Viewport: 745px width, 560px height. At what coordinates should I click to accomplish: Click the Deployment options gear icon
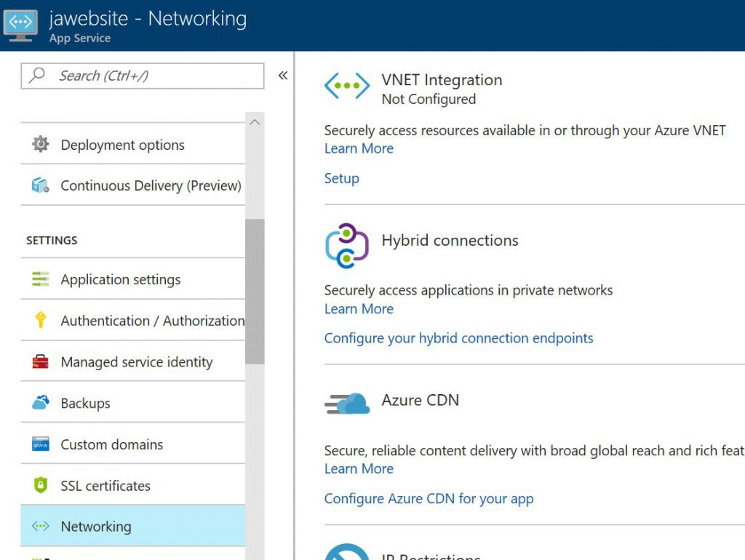point(41,144)
